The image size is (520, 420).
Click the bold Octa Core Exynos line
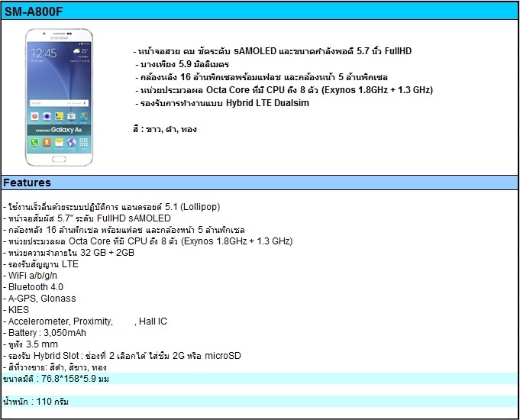click(x=284, y=90)
